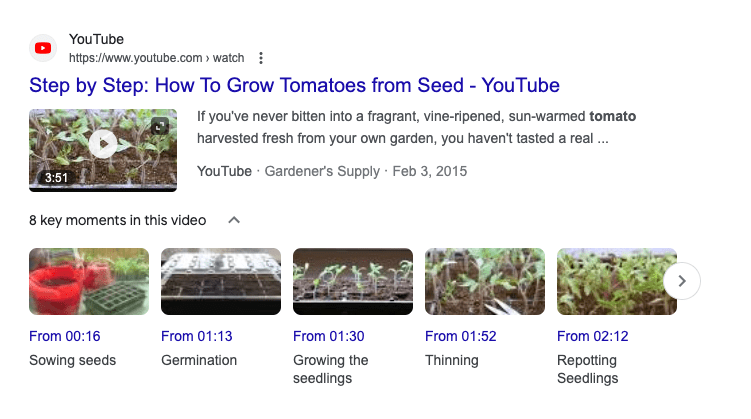
Task: Open the Sowing seeds thumbnail
Action: pos(89,282)
